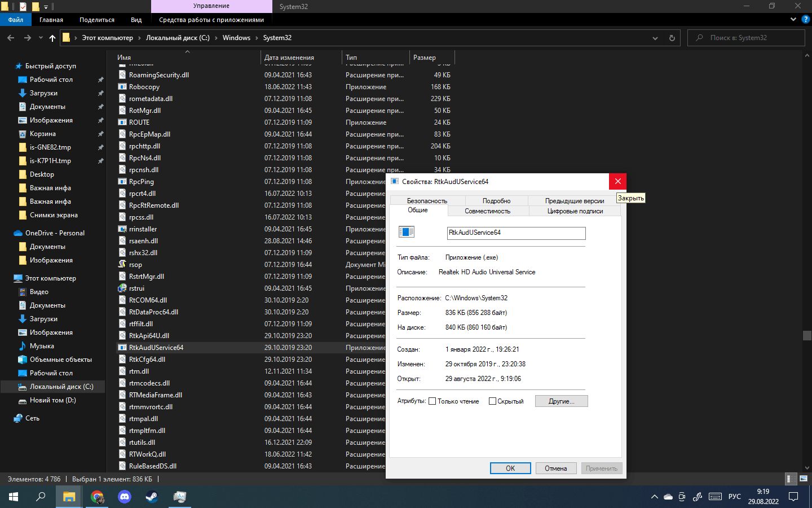Screen dimensions: 812x508
Task: Open Explorer help question mark icon
Action: [806, 19]
